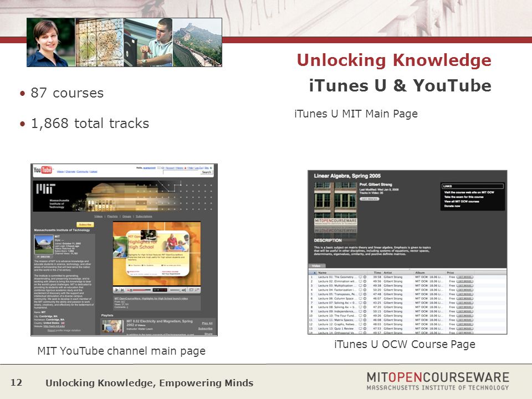
Task: Select the 'Lecture 02: Elimination' track row
Action: (x=407, y=282)
